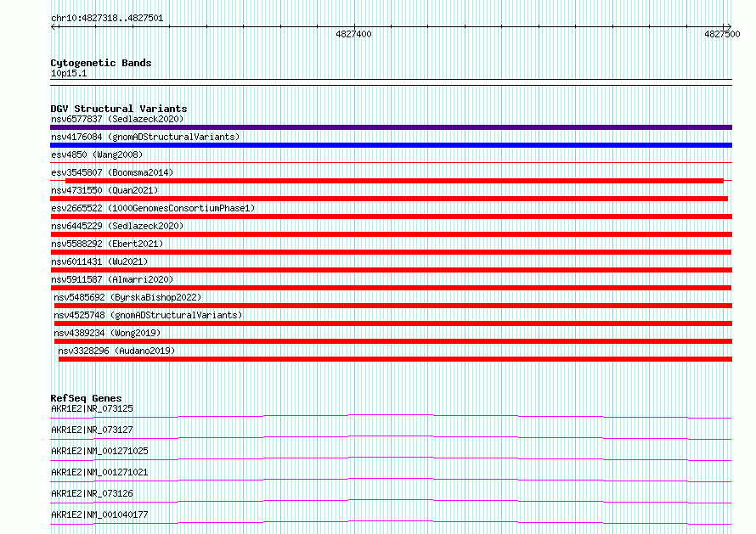
Task: Click the left scroll arrow on ruler
Action: pos(54,27)
